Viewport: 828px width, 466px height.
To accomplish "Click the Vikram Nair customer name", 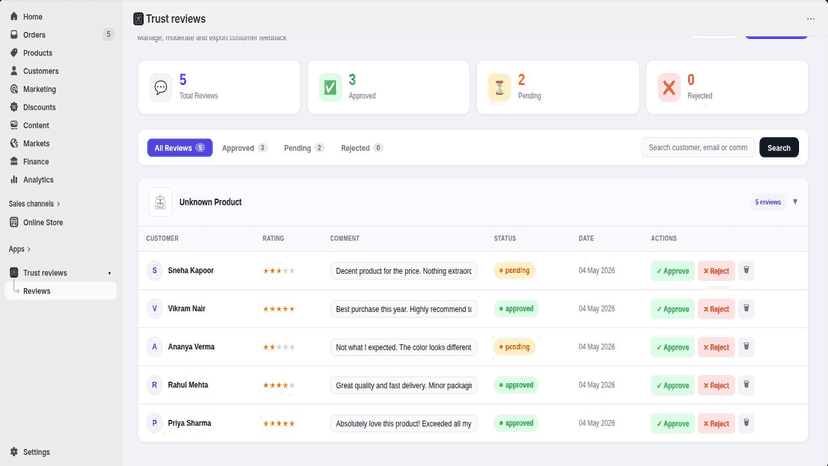I will (186, 309).
